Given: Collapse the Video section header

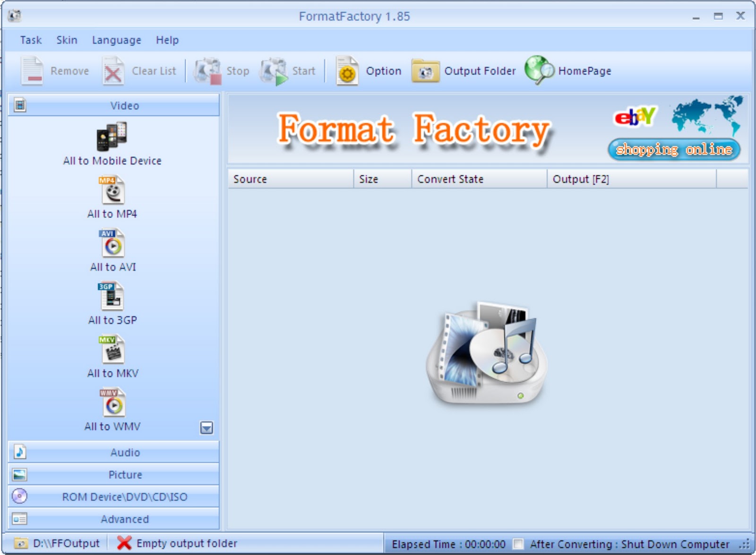Looking at the screenshot, I should point(113,105).
